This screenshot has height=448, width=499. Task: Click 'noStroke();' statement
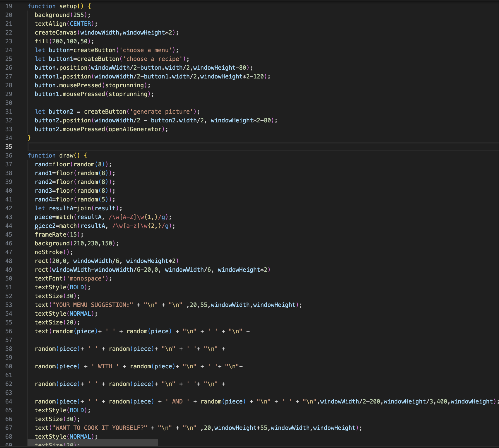[x=54, y=252]
